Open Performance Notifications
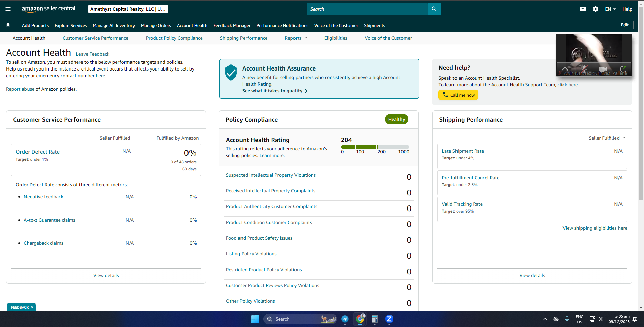644x327 pixels. (282, 25)
